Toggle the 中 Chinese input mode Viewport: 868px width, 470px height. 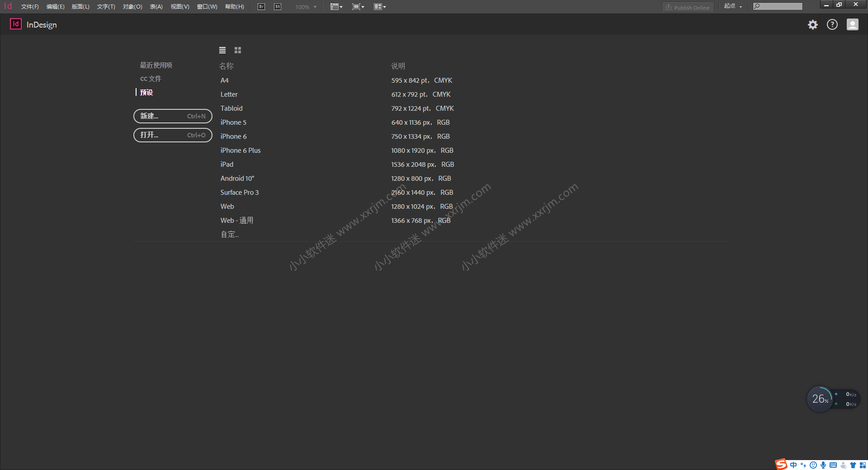(793, 465)
